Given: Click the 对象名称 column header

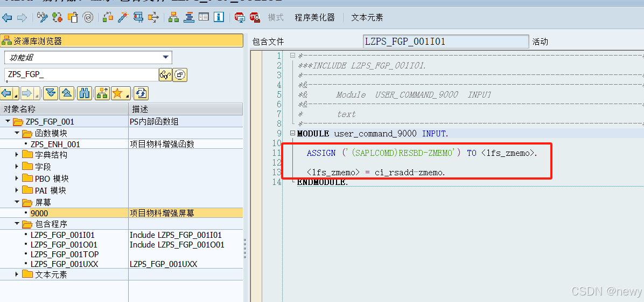Looking at the screenshot, I should point(64,109).
